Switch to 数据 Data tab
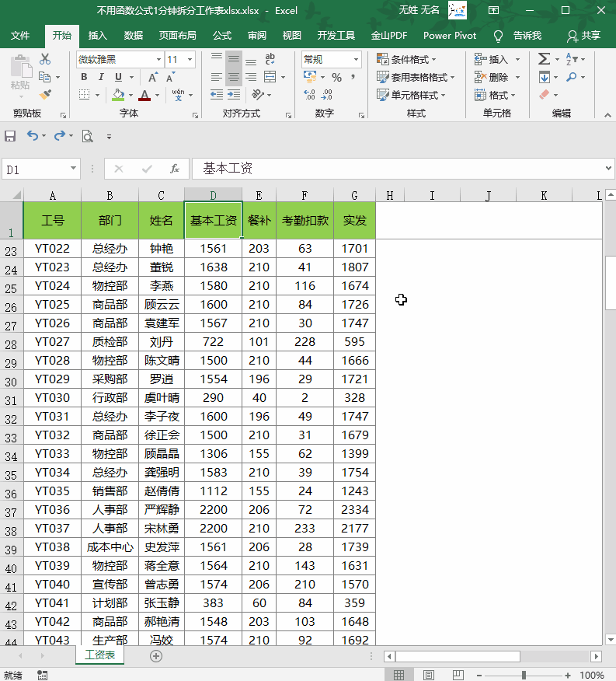616x681 pixels. tap(134, 36)
